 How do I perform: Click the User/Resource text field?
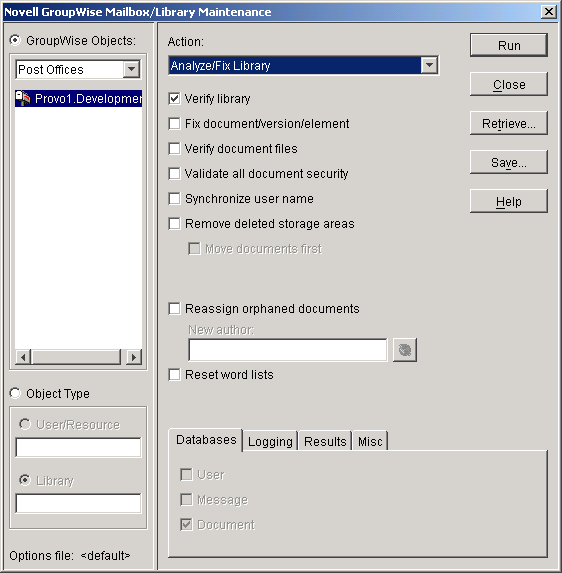point(78,447)
